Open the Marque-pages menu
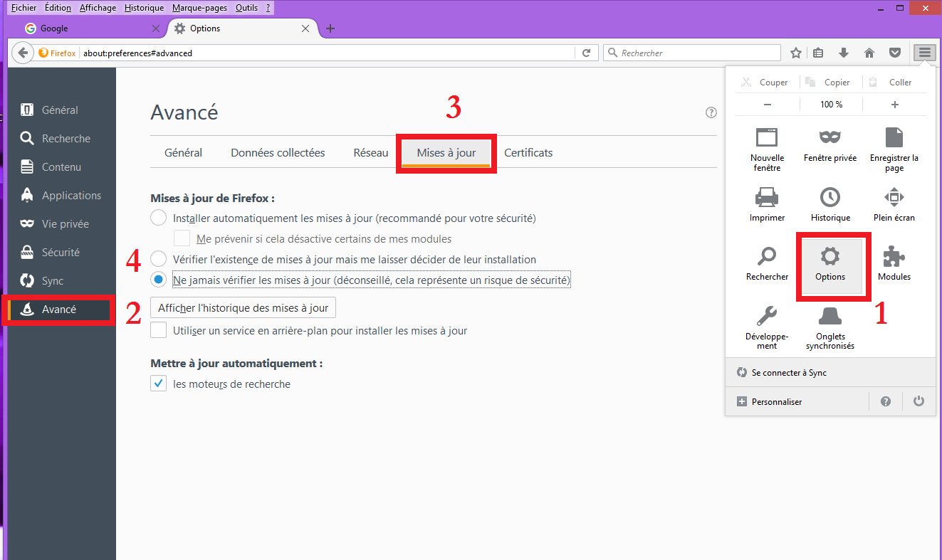The width and height of the screenshot is (942, 560). click(200, 8)
